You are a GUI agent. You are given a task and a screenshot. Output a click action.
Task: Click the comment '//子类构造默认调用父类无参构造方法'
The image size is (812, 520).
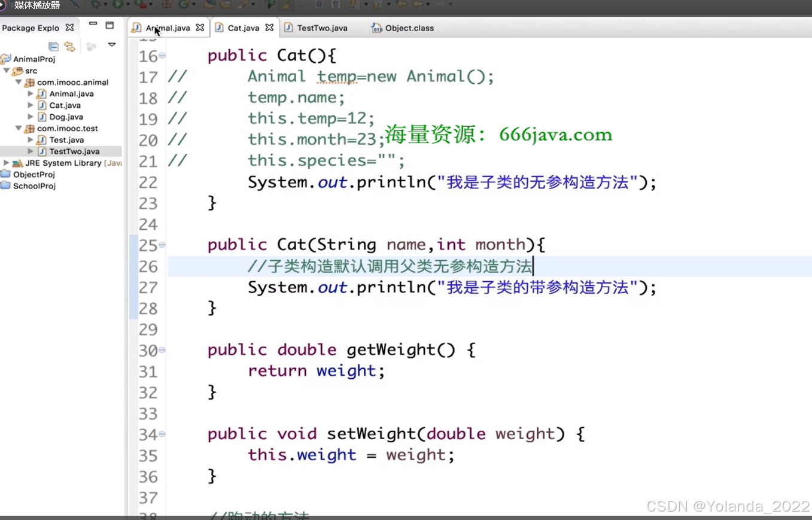point(390,266)
